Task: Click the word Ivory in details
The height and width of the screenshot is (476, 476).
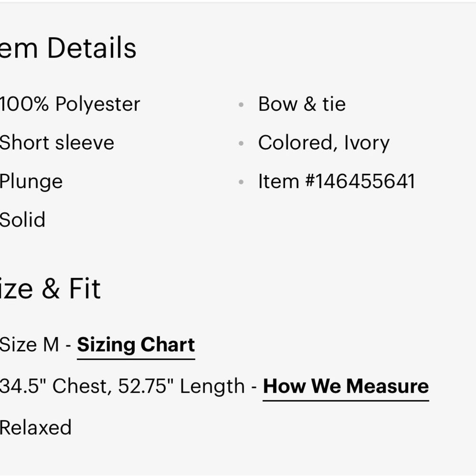Action: [x=367, y=143]
